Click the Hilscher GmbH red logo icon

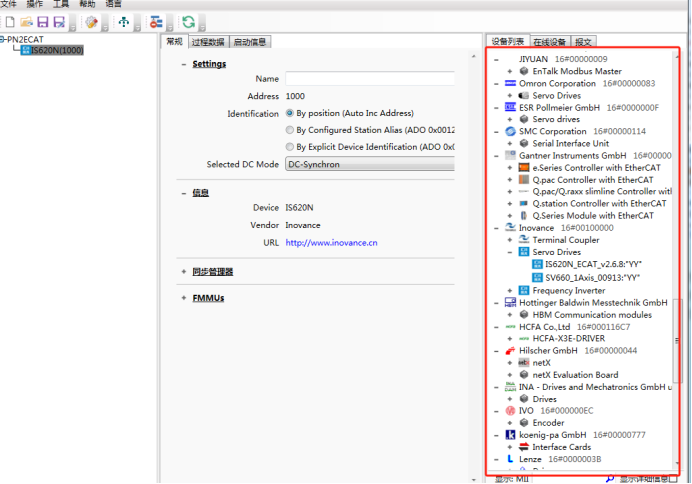point(510,350)
